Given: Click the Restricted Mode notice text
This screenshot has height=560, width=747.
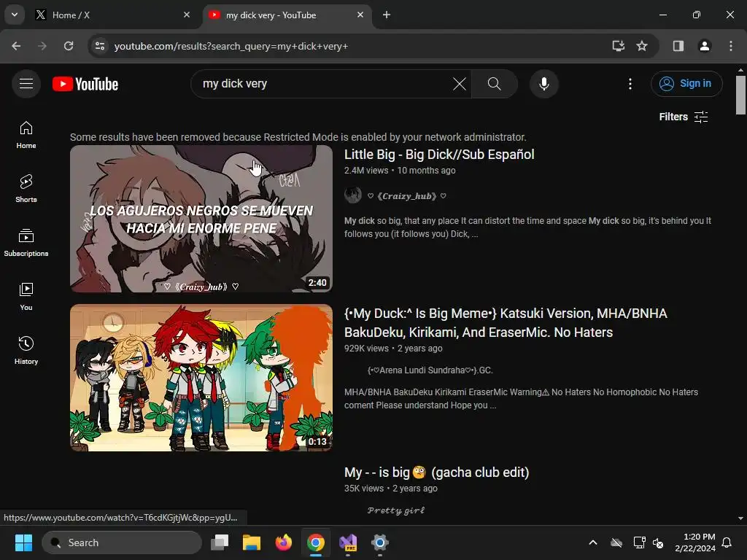Looking at the screenshot, I should (298, 137).
